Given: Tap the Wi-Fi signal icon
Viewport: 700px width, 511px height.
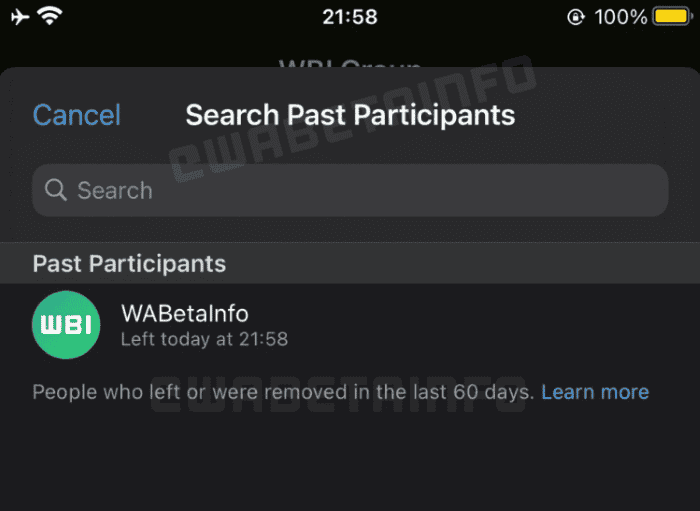Looking at the screenshot, I should (x=49, y=16).
